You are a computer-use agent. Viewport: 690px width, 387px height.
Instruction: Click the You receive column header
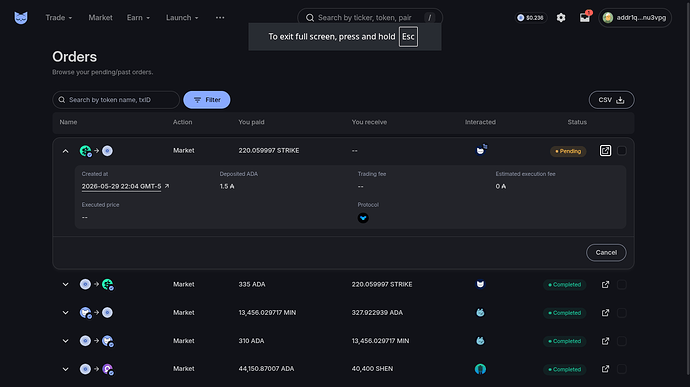[x=369, y=122]
